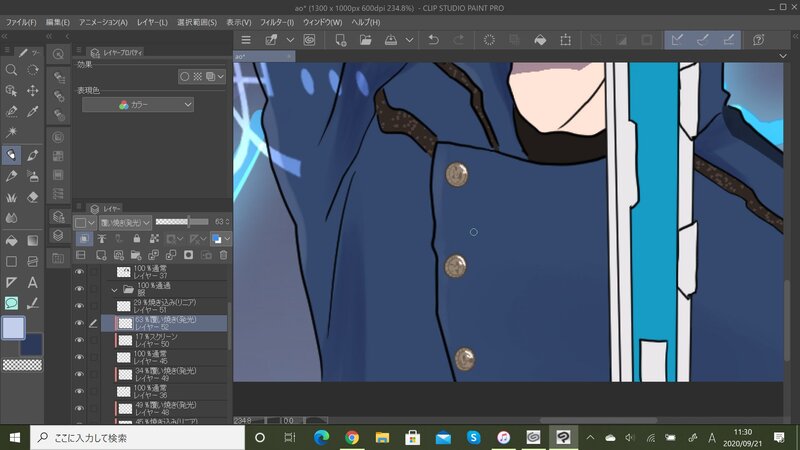Select the Operation object tool
The height and width of the screenshot is (450, 800).
[x=11, y=91]
